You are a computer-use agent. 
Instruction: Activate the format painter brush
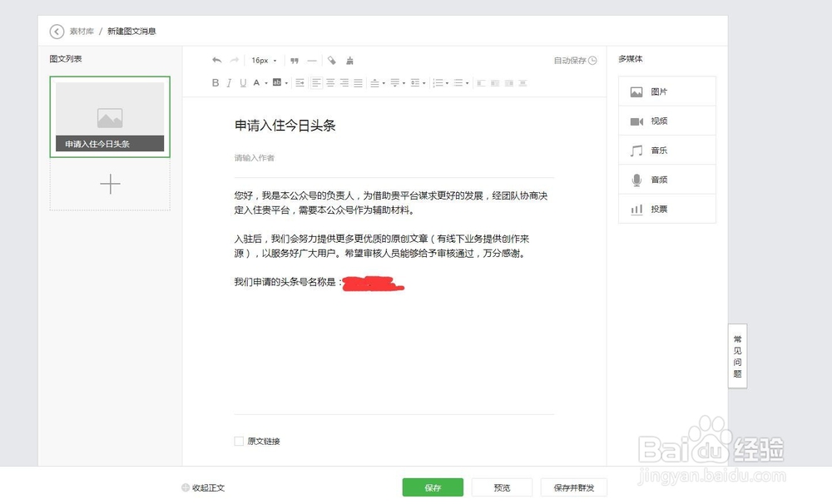coord(349,61)
